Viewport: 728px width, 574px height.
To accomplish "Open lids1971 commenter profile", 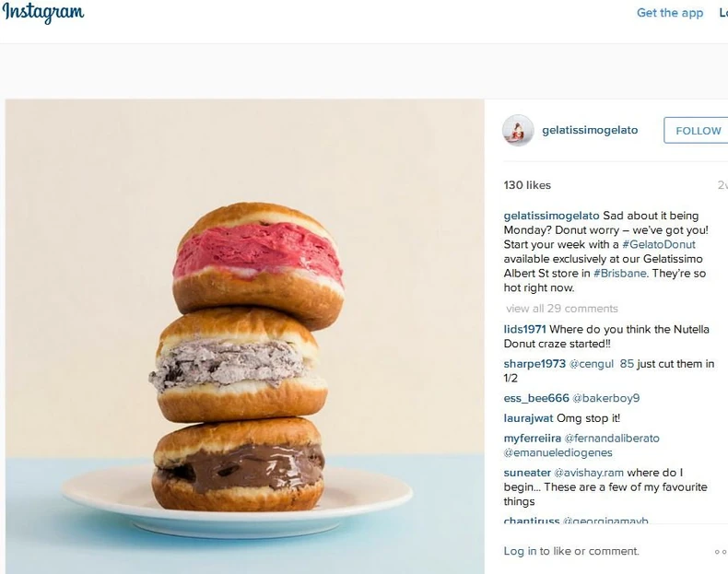I will pos(524,330).
